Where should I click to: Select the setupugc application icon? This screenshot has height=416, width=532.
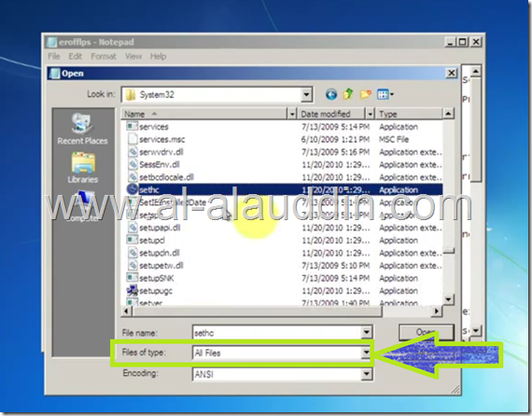click(x=132, y=291)
